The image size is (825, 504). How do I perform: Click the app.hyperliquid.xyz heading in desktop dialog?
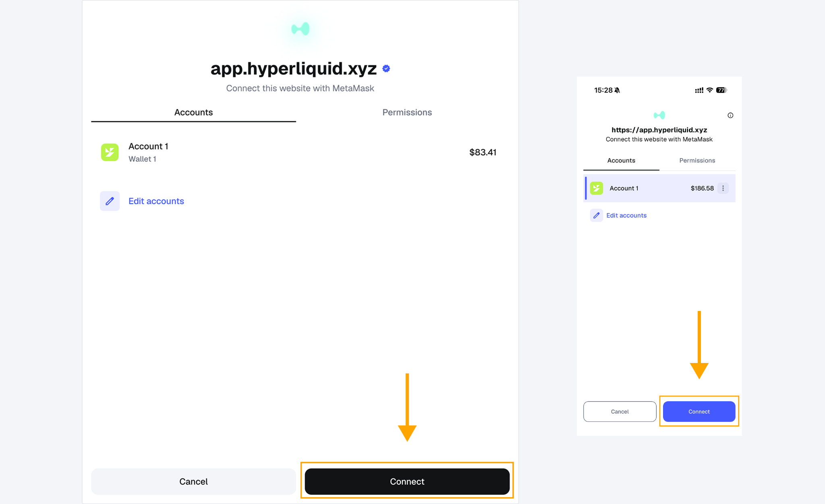(294, 68)
